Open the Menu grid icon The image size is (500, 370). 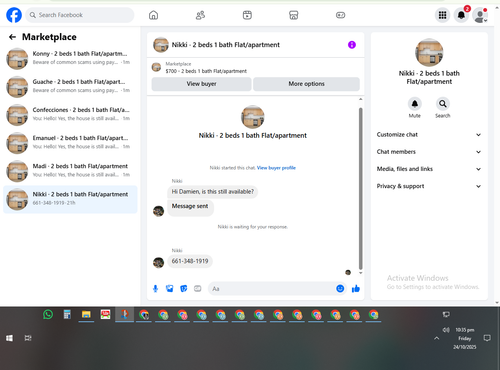[x=442, y=15]
